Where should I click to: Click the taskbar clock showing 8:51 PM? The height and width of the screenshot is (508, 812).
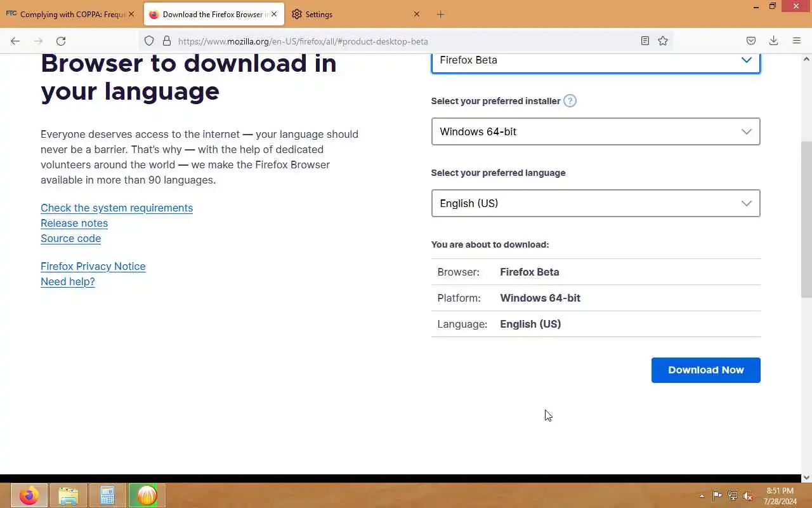point(780,496)
